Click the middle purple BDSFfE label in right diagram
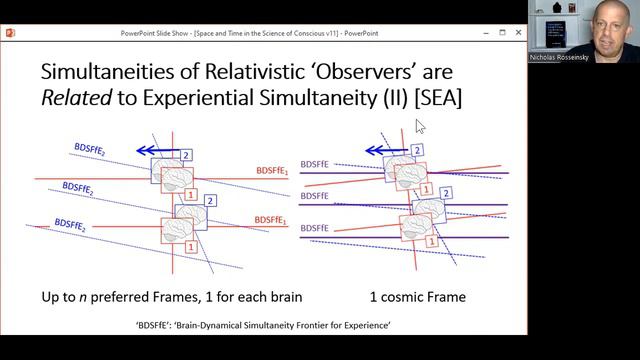 pos(314,196)
